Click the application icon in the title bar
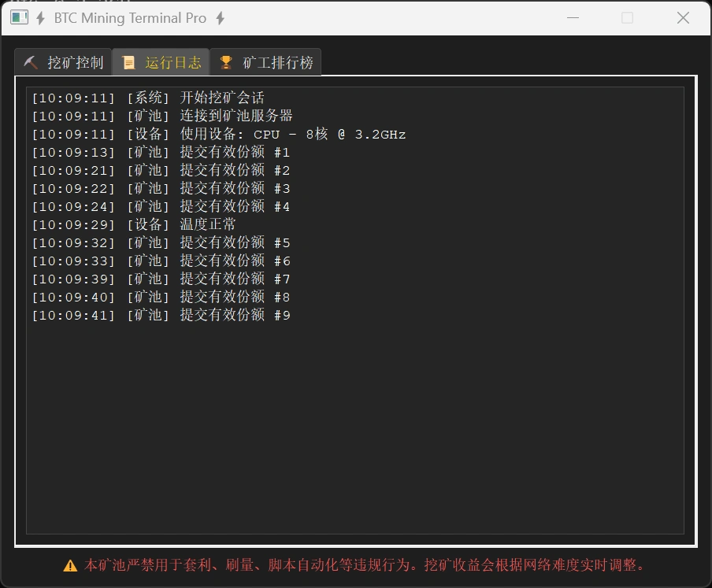Screen dimensions: 712x588 point(19,18)
